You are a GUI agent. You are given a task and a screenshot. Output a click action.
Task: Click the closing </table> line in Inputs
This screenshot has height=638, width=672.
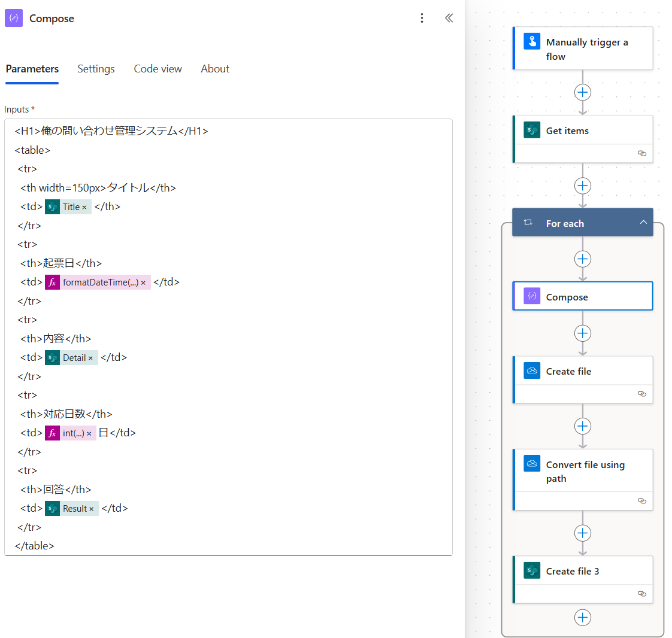[34, 546]
